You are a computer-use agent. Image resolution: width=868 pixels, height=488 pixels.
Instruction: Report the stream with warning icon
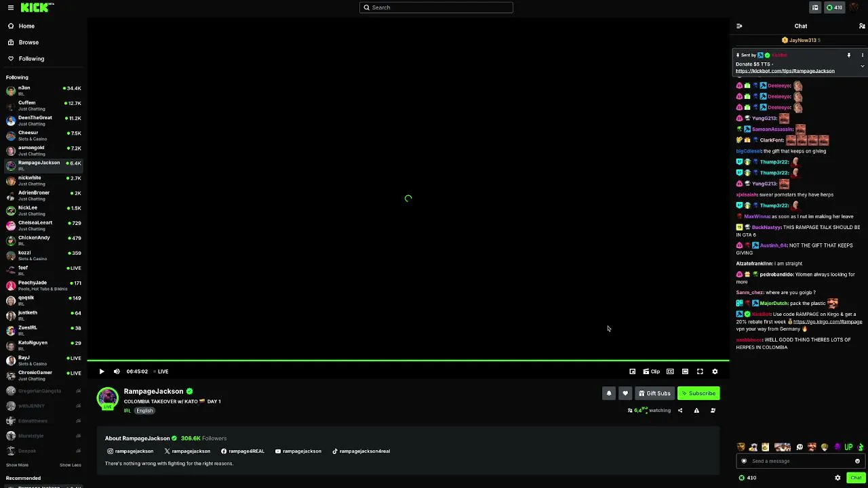point(696,410)
